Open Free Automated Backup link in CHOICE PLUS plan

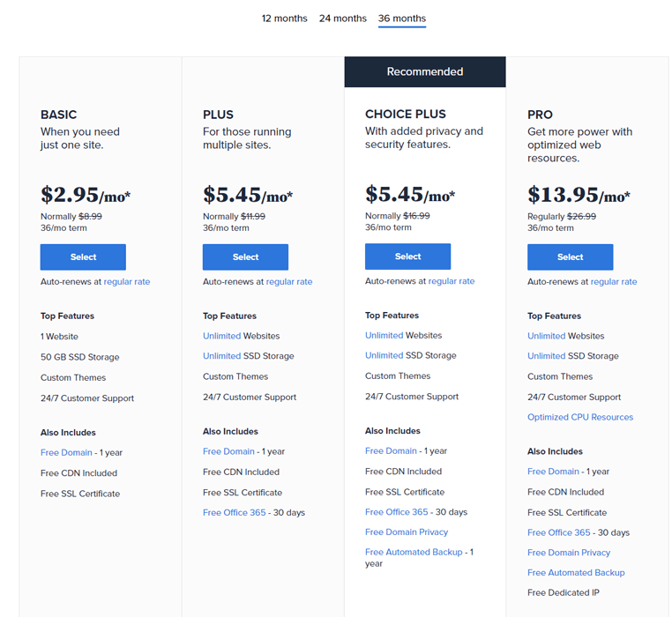coord(414,553)
